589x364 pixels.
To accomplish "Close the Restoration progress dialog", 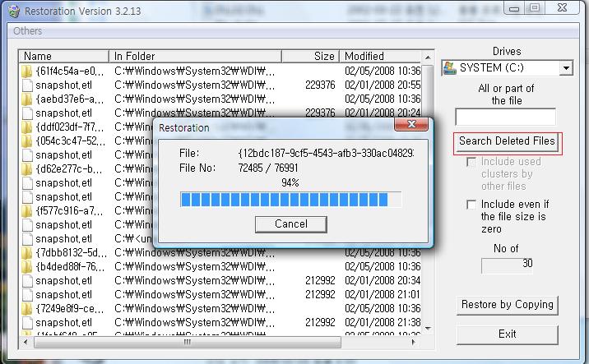I will point(411,124).
